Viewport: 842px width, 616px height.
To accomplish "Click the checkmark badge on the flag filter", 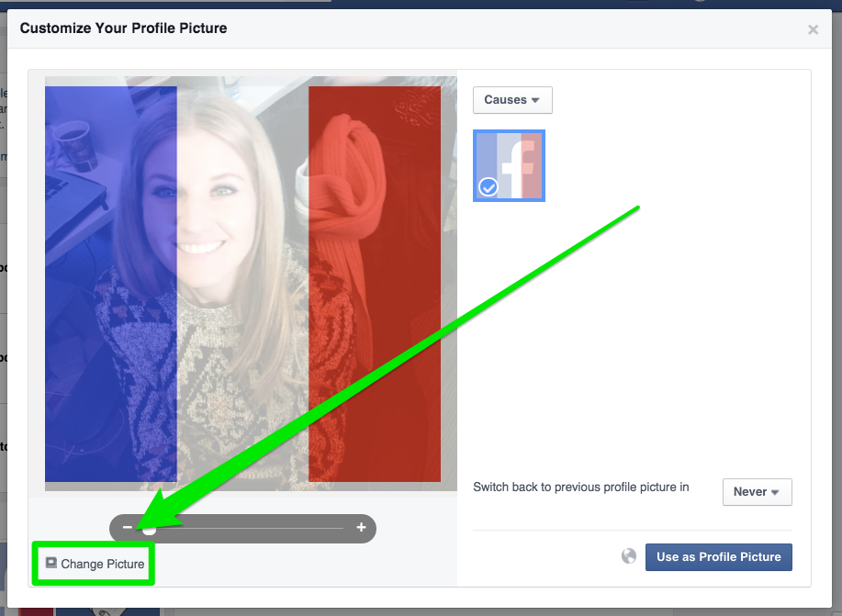I will [x=489, y=187].
